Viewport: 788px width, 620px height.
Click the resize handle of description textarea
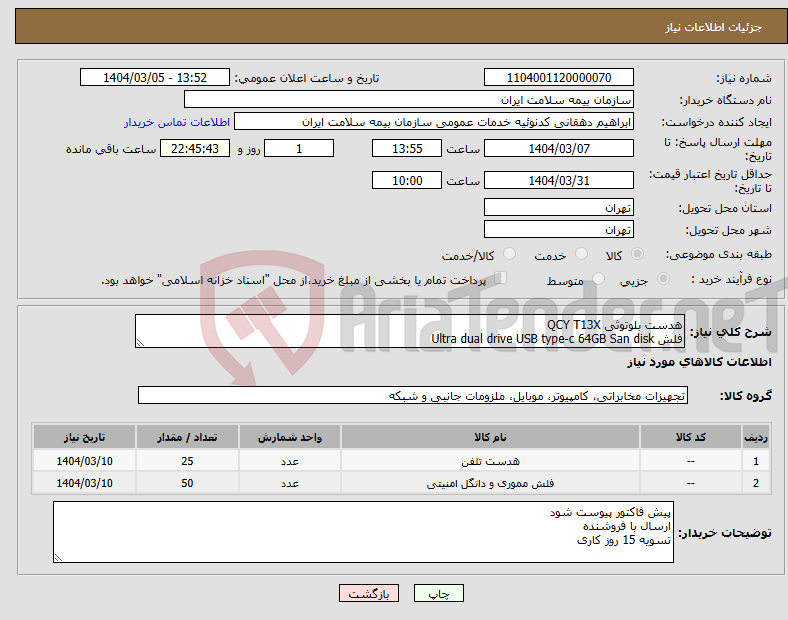coord(140,343)
